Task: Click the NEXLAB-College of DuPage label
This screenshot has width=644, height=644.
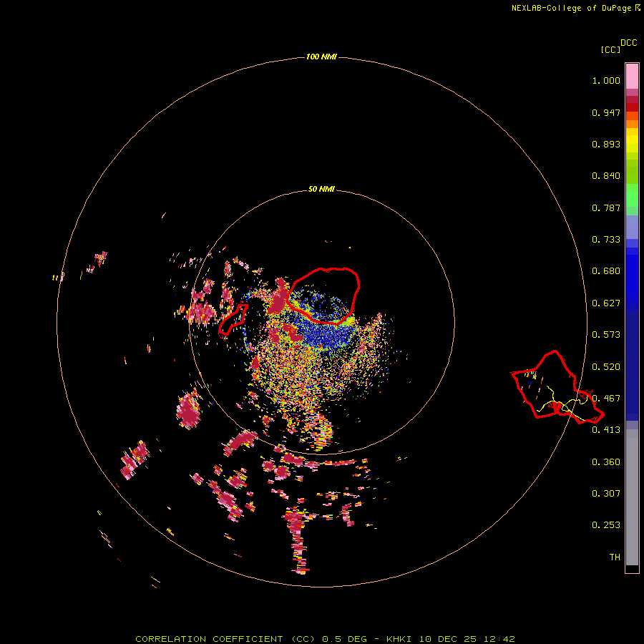Action: click(x=576, y=8)
